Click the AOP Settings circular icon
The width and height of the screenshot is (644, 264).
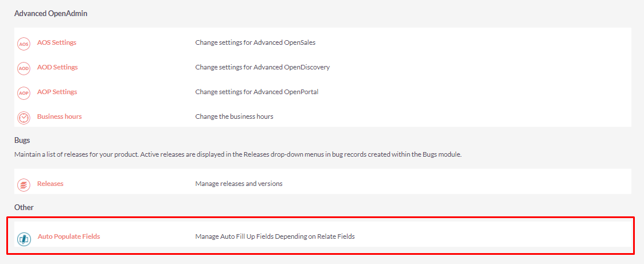coord(24,94)
